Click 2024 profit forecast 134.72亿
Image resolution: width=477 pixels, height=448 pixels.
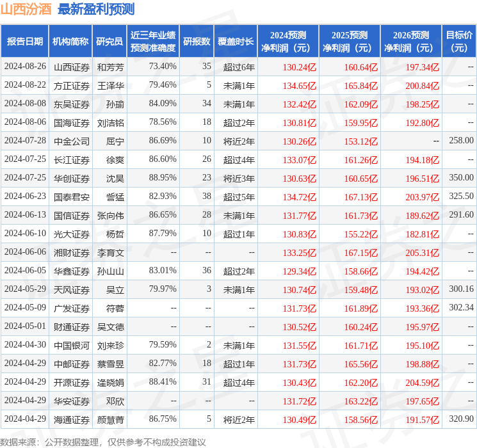click(x=300, y=197)
